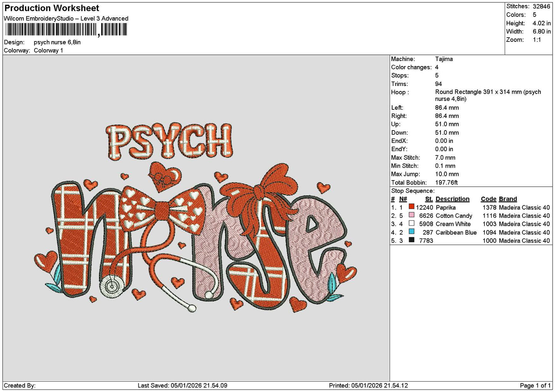
Task: Click 'Wilcom EmbroideryStudio – Level 3 Advanced' text
Action: pos(66,18)
